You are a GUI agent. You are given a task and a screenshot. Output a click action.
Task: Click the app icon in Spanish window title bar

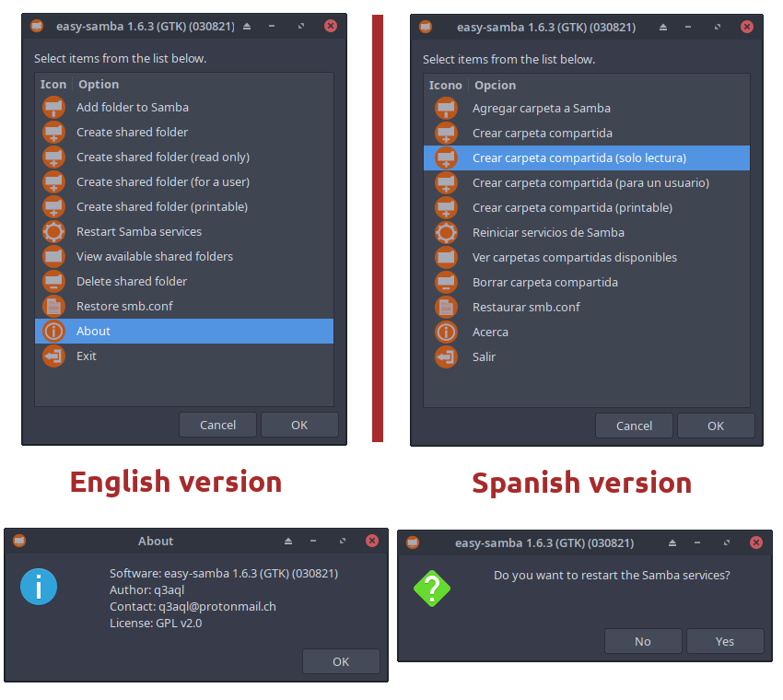coord(426,27)
